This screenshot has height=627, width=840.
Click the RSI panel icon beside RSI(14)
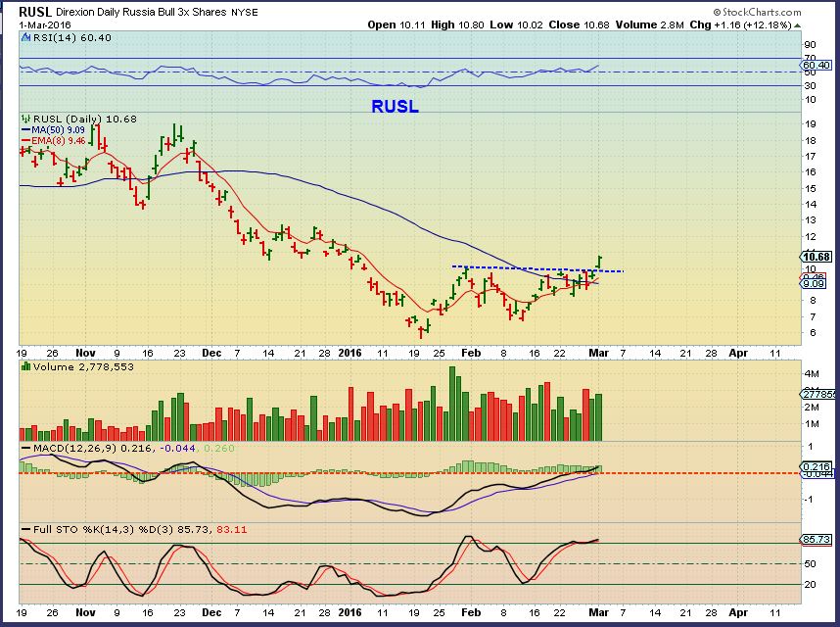(25, 37)
